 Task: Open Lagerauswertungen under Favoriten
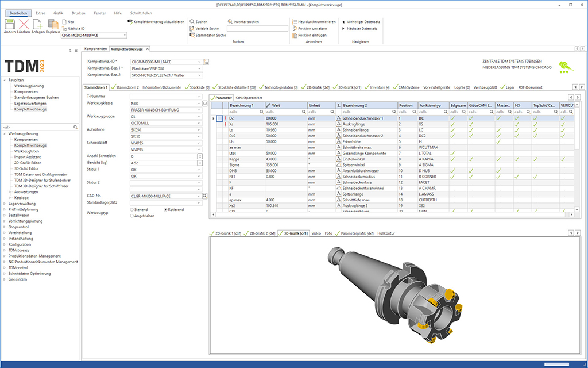[30, 103]
